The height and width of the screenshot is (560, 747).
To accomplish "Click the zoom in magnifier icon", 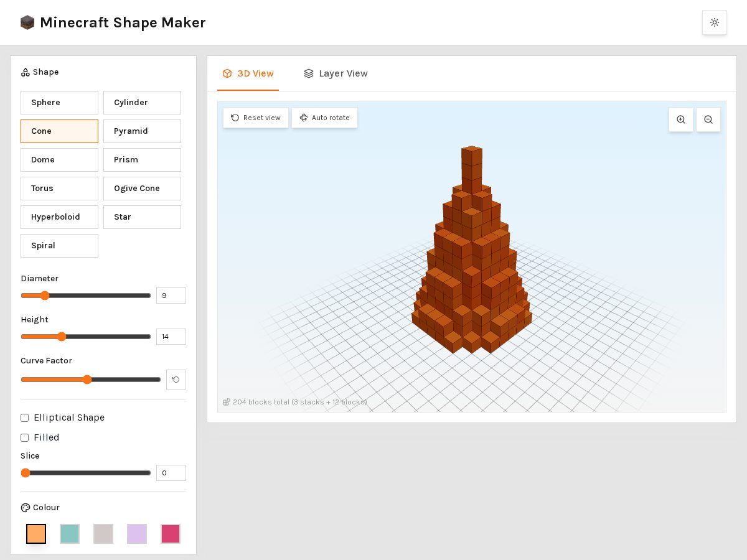I will pos(681,119).
